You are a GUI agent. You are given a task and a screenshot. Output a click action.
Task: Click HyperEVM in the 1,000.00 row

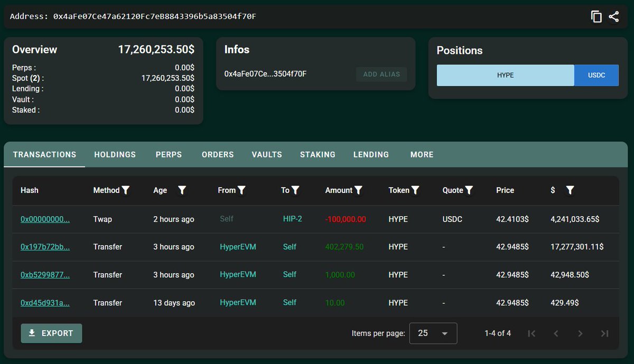(238, 274)
